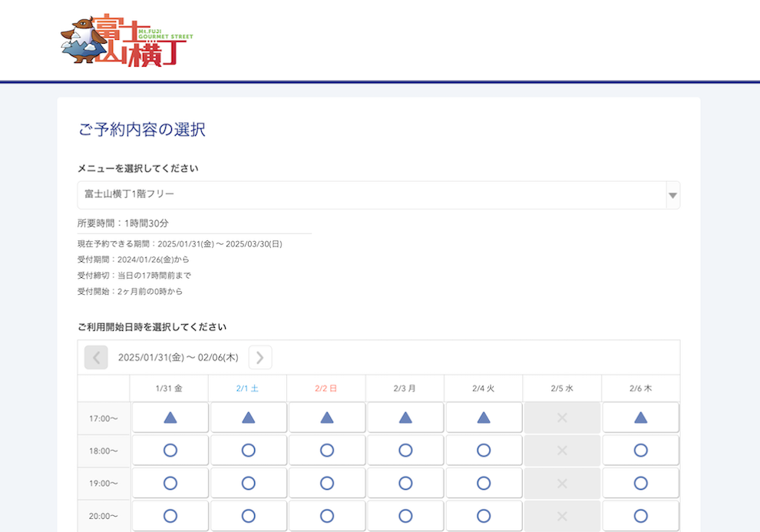Select the 17:00 triangle slot on 1/31 金
Viewport: 760px width, 532px height.
pyautogui.click(x=170, y=418)
